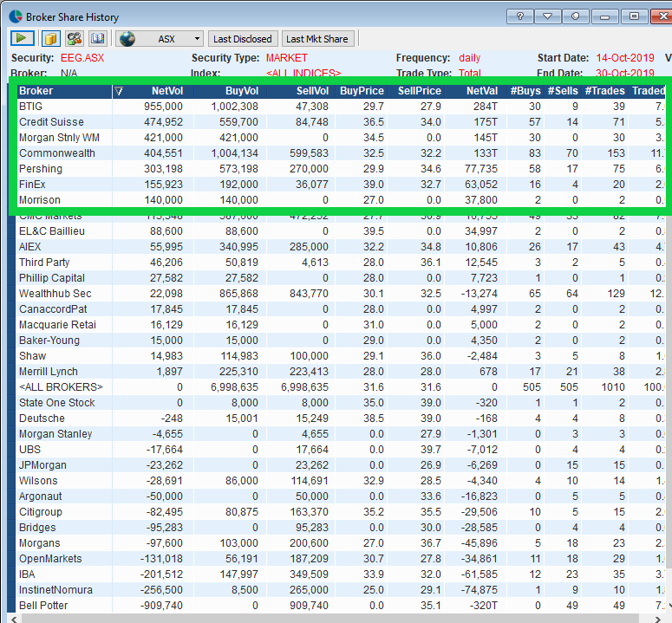The image size is (672, 623).
Task: Click the pin circle title bar button
Action: click(x=576, y=16)
